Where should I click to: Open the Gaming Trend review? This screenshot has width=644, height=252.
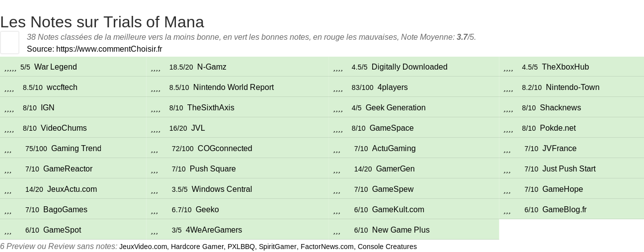click(x=76, y=149)
